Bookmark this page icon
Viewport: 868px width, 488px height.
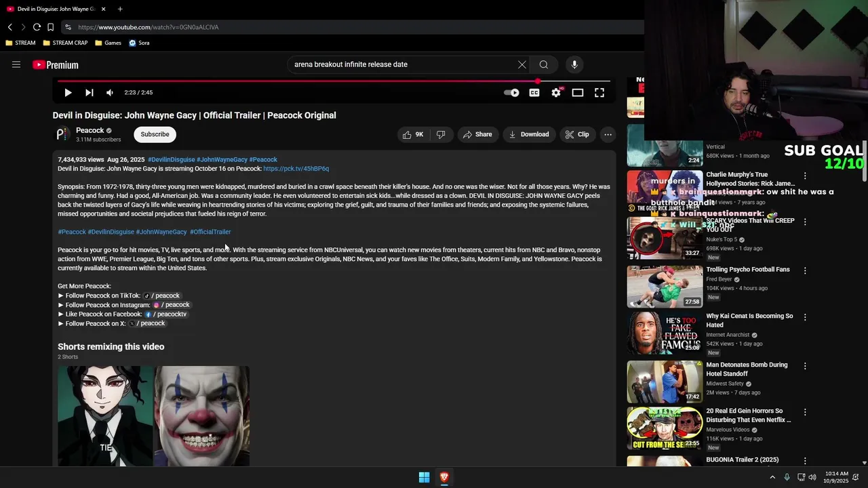[x=50, y=27]
